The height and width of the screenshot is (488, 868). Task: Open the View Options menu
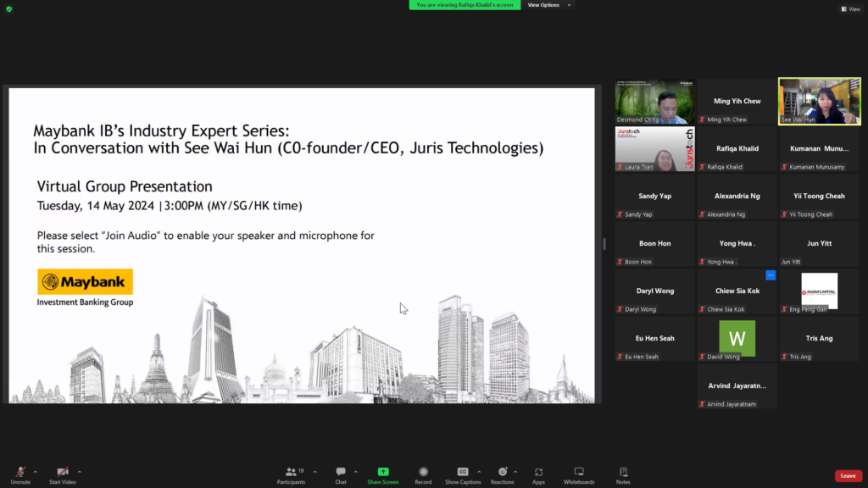coord(548,5)
